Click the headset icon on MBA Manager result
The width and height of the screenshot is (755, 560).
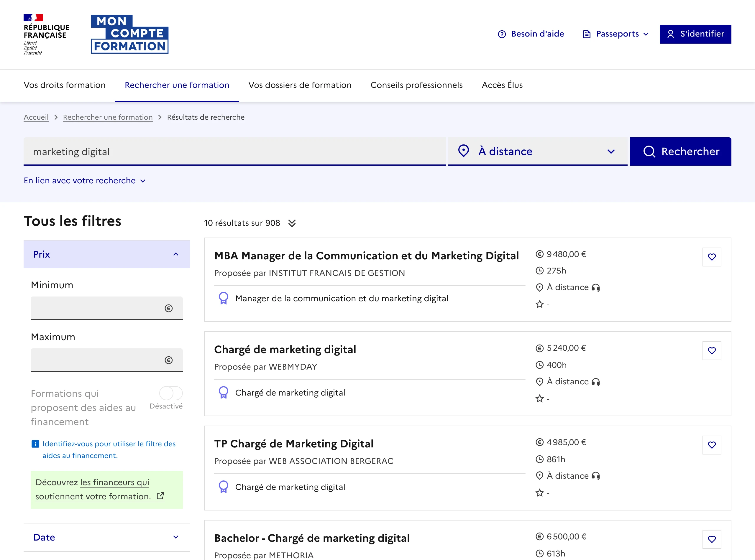click(x=595, y=287)
